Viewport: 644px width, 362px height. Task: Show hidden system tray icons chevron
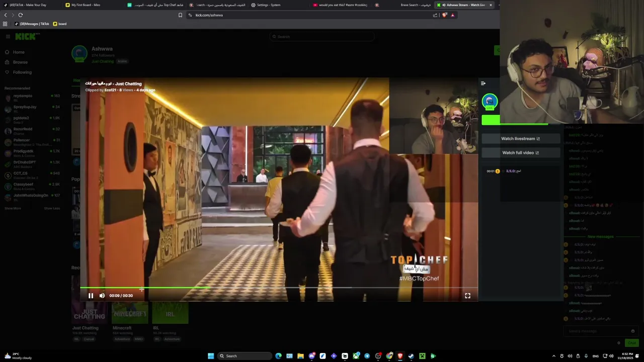point(554,356)
